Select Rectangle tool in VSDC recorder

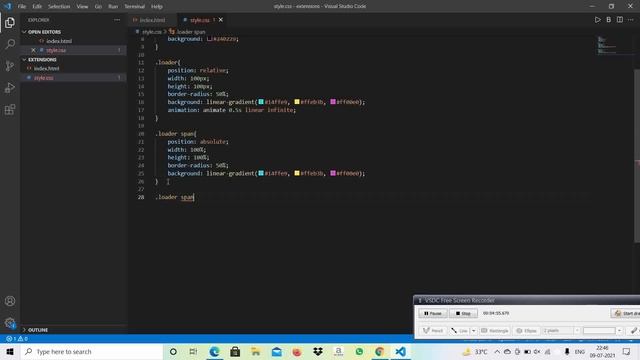pyautogui.click(x=495, y=331)
